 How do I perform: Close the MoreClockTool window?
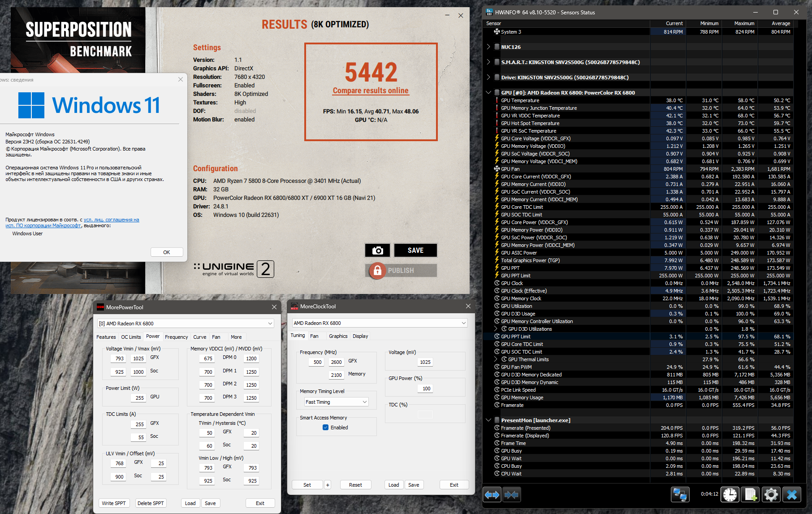click(468, 306)
